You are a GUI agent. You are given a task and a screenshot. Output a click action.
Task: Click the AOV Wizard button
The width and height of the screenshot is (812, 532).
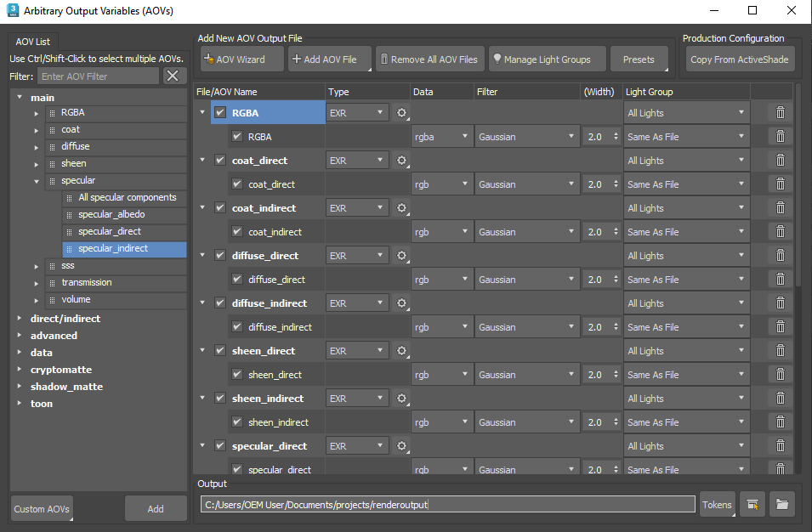point(235,59)
